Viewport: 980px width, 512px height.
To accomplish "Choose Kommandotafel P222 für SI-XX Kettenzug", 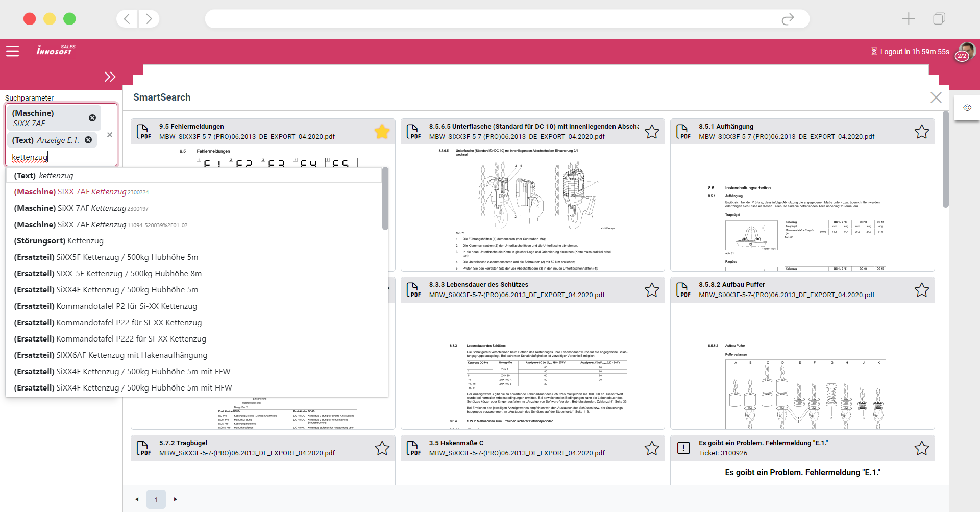I will [x=194, y=339].
